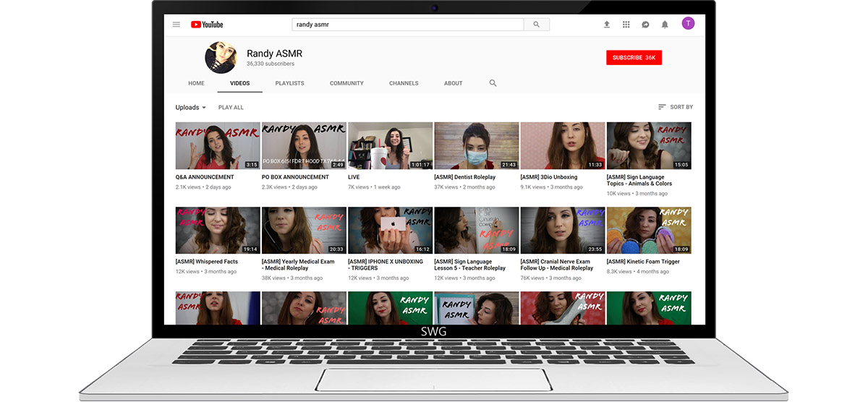The image size is (868, 402).
Task: Click the Play All link
Action: pos(231,108)
